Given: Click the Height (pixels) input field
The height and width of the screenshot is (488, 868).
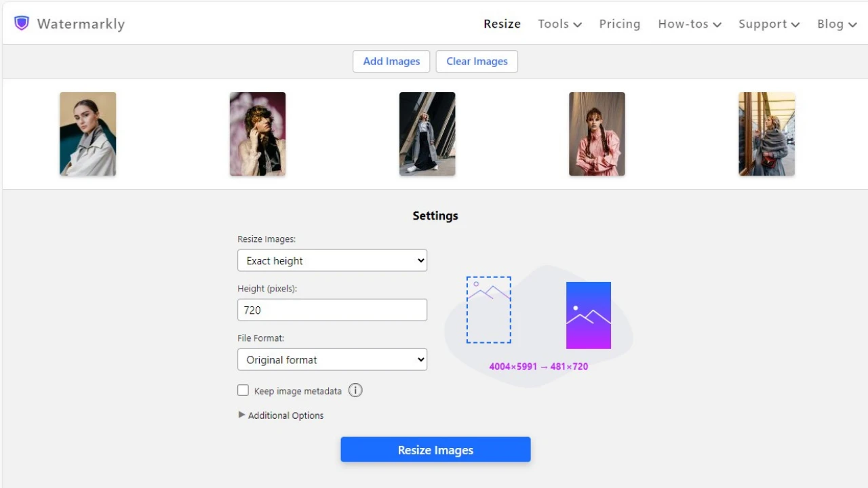Looking at the screenshot, I should (332, 310).
